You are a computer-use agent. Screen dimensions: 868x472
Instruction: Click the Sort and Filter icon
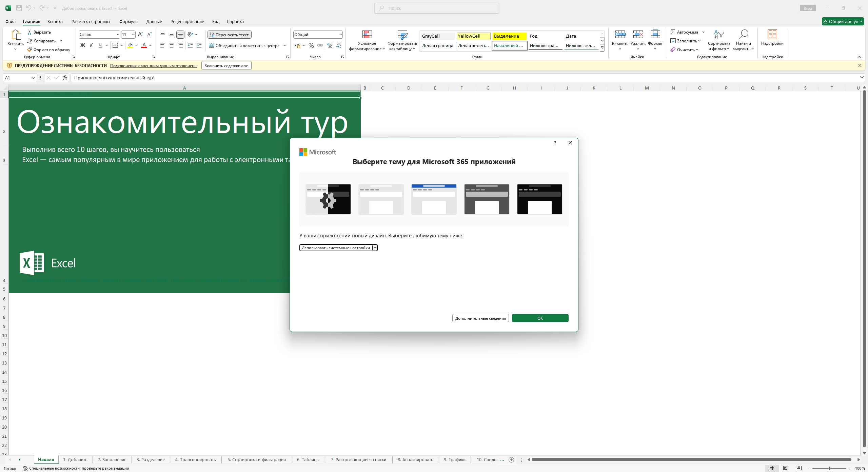719,35
